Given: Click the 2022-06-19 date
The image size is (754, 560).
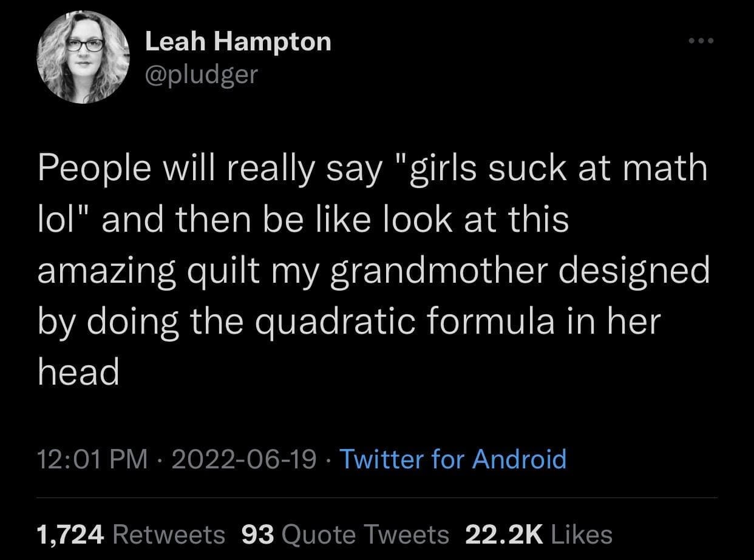Looking at the screenshot, I should [x=244, y=459].
